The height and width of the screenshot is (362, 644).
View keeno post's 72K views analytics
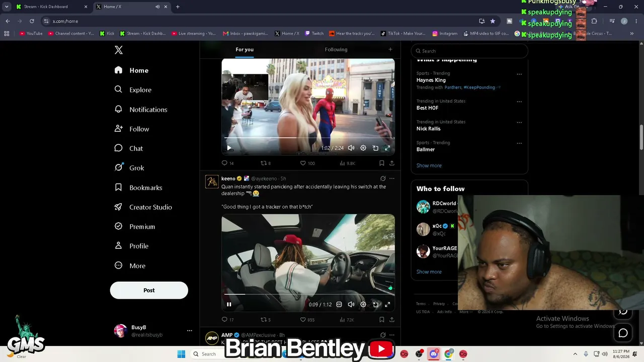pos(347,319)
